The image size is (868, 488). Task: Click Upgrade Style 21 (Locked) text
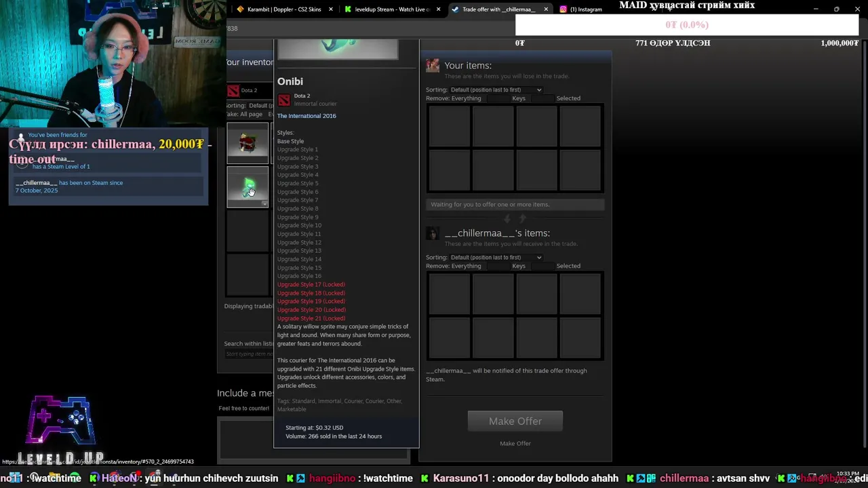(x=311, y=319)
